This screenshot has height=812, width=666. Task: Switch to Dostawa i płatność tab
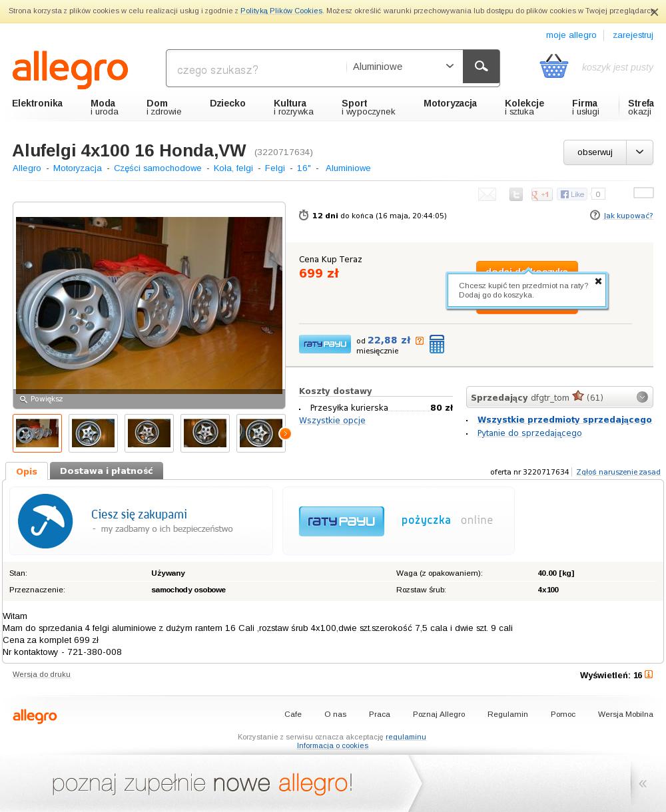[x=107, y=471]
